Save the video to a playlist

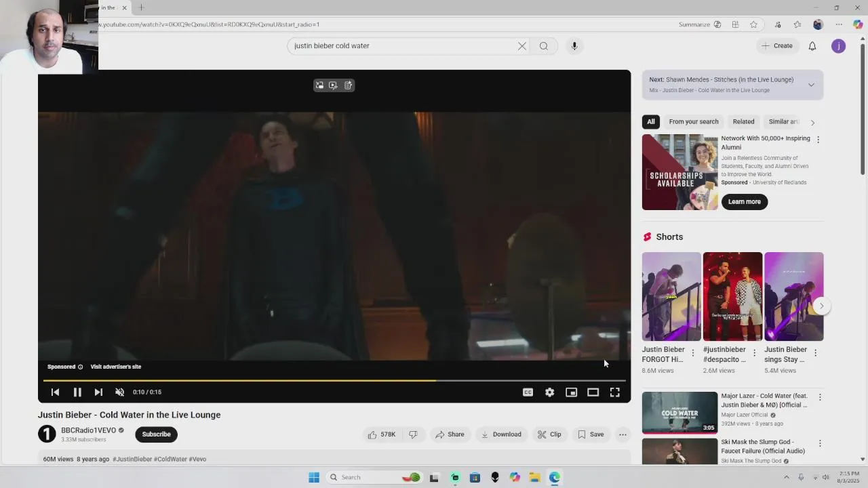point(591,434)
